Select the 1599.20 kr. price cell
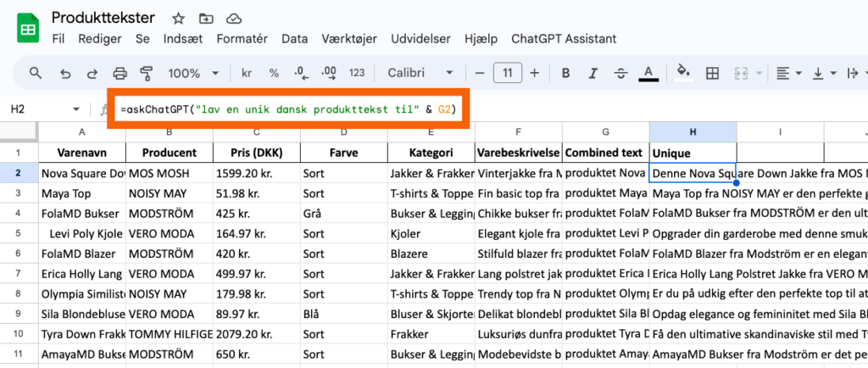This screenshot has height=368, width=868. pyautogui.click(x=256, y=173)
